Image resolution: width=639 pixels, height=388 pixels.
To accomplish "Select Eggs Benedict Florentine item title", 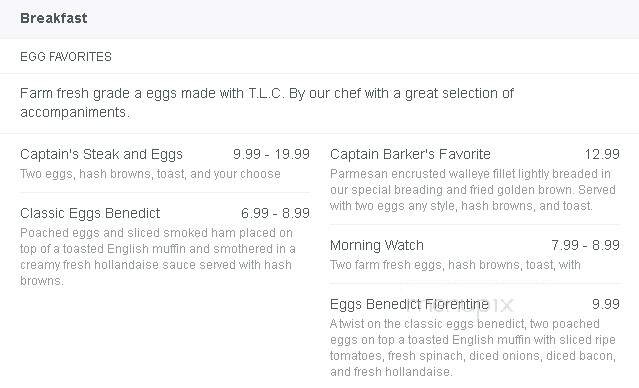I will 409,304.
